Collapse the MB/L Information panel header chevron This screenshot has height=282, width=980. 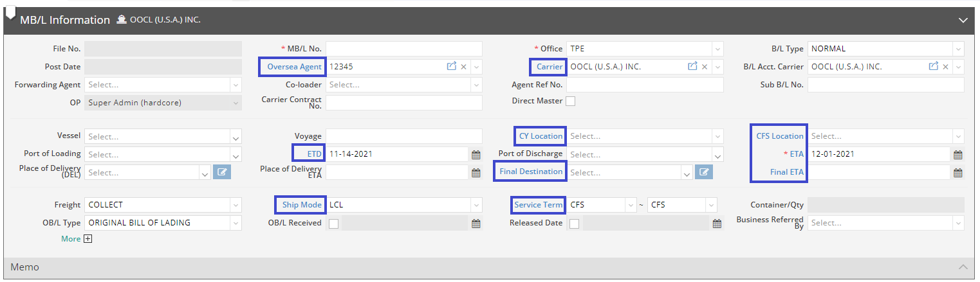[x=963, y=21]
